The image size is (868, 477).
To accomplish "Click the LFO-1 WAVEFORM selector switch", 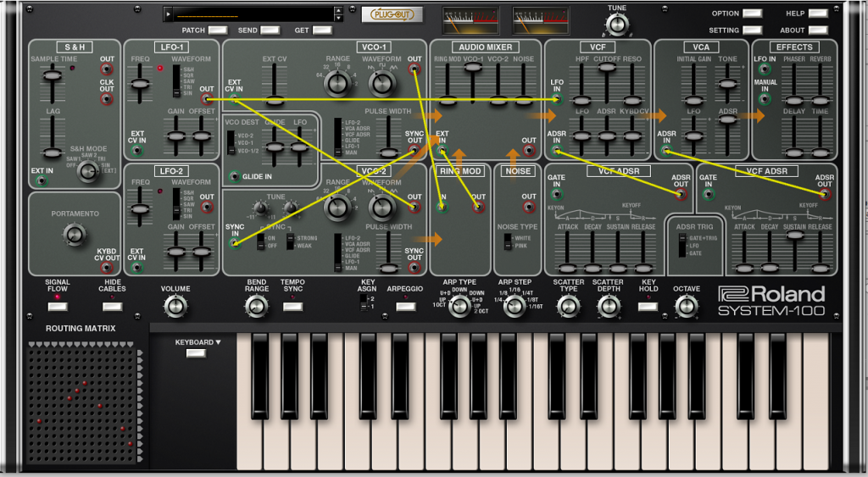I will pyautogui.click(x=176, y=80).
